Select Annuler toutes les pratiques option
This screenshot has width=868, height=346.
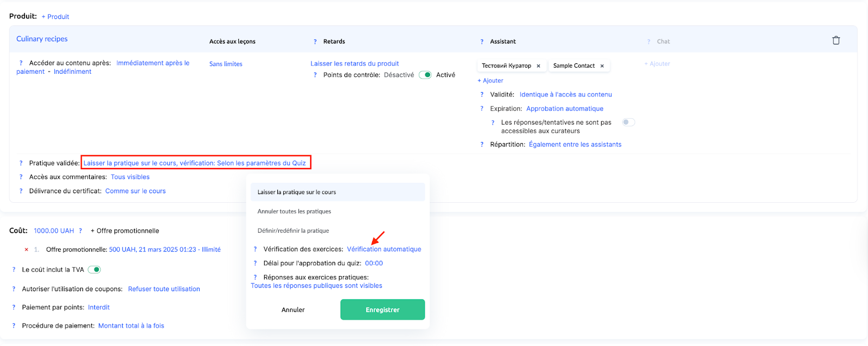(294, 212)
